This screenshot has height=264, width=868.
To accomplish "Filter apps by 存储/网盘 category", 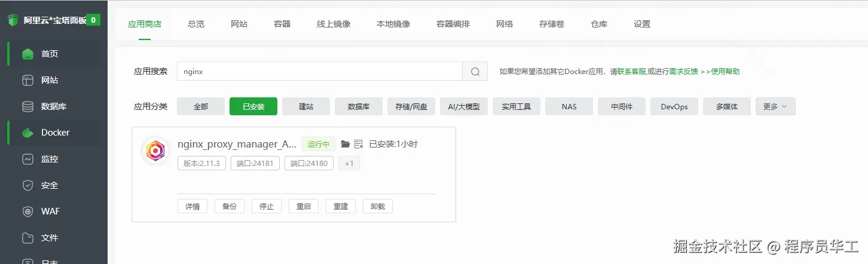I will (x=411, y=106).
